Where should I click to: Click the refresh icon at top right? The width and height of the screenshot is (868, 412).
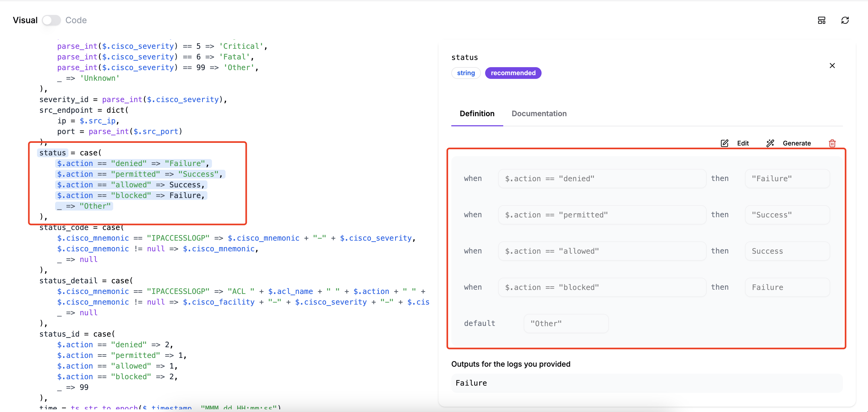click(x=845, y=20)
